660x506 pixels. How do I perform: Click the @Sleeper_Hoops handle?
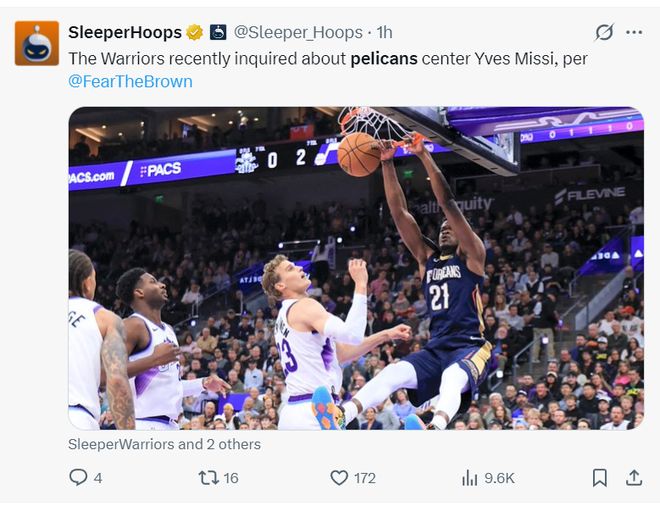[298, 32]
